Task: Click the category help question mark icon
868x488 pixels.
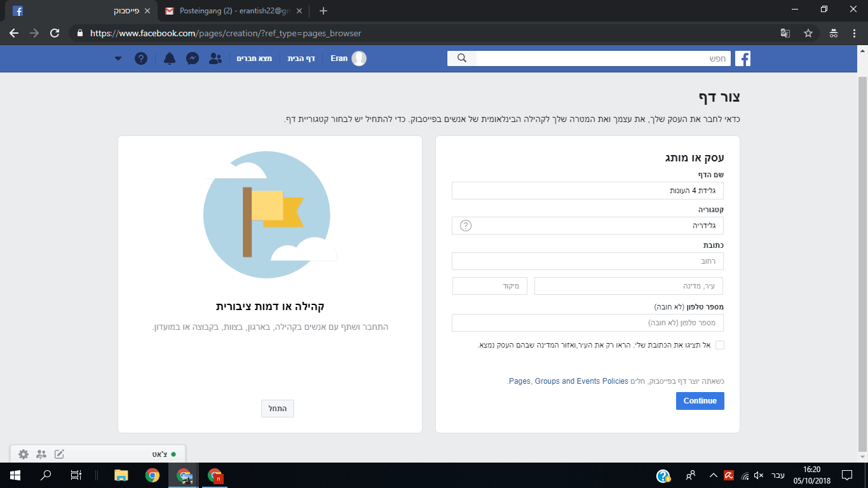Action: (466, 226)
